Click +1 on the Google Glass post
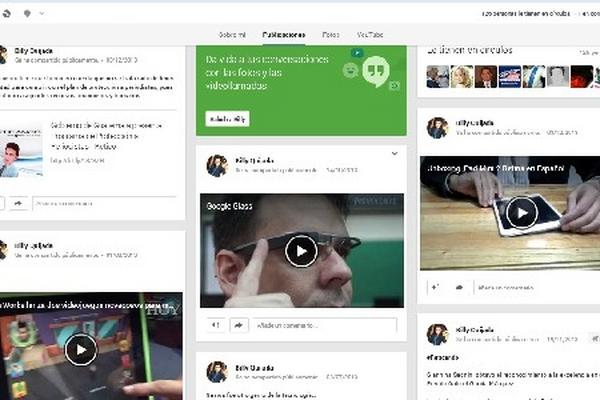This screenshot has width=600, height=400. point(215,325)
